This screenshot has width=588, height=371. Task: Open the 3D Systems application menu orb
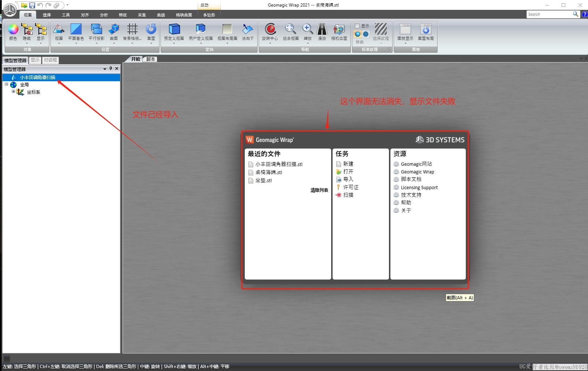(10, 10)
